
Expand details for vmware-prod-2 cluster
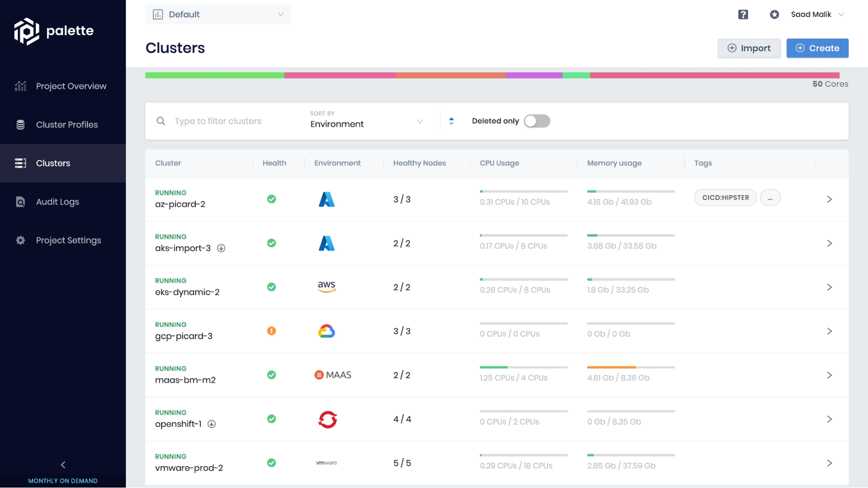coord(829,463)
